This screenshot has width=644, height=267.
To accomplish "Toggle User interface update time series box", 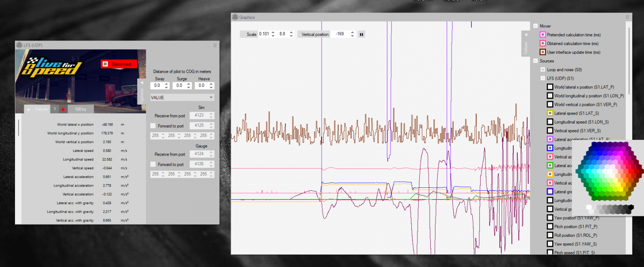I will point(543,52).
